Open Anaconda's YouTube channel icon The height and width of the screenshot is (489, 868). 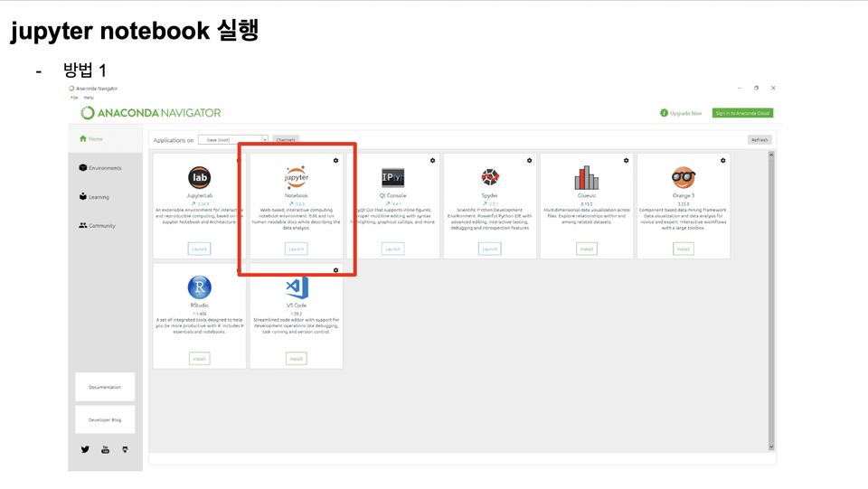click(105, 450)
